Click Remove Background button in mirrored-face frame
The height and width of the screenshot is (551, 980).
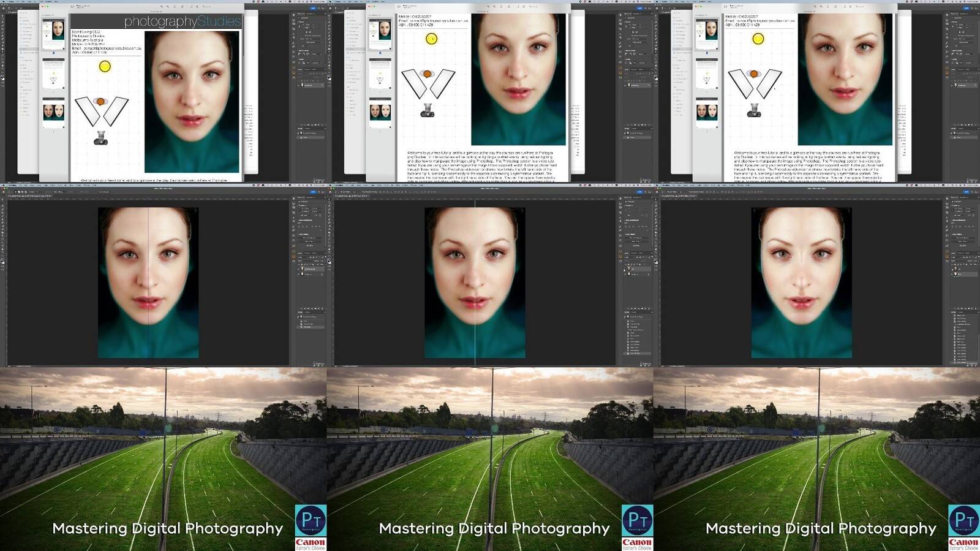[x=963, y=238]
